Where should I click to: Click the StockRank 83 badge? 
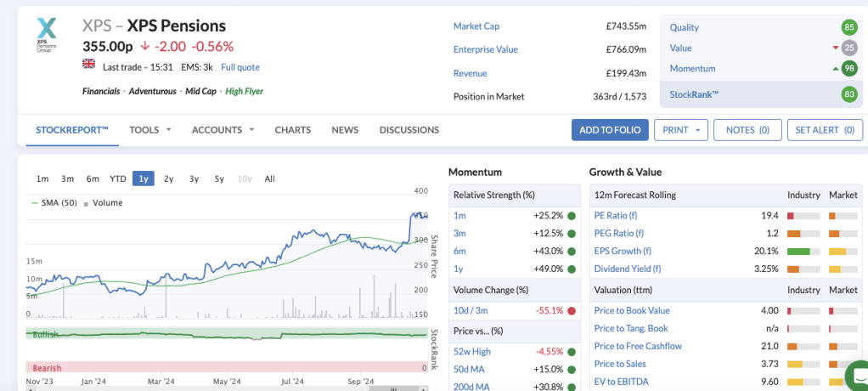[848, 94]
